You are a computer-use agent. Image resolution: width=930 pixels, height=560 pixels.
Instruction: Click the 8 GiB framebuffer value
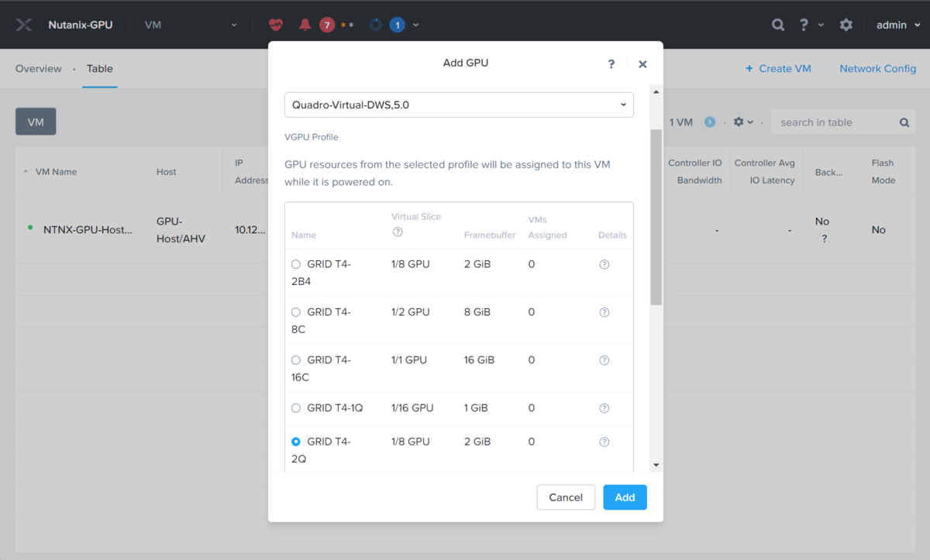click(477, 312)
